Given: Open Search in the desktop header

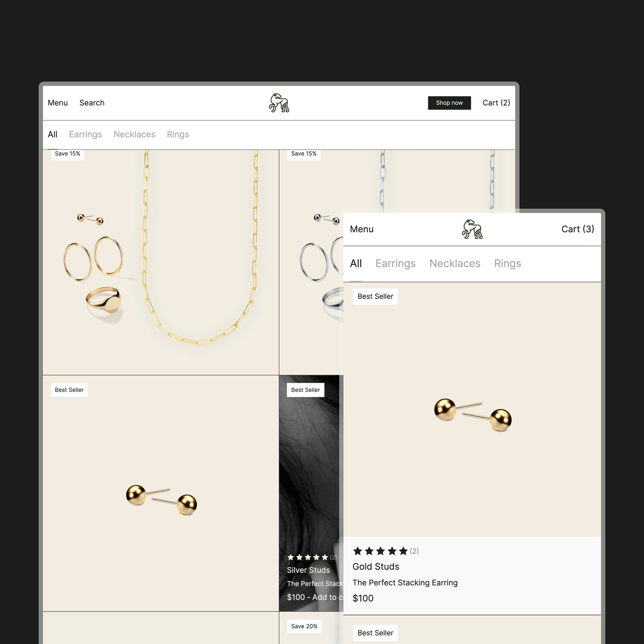Looking at the screenshot, I should (x=92, y=103).
